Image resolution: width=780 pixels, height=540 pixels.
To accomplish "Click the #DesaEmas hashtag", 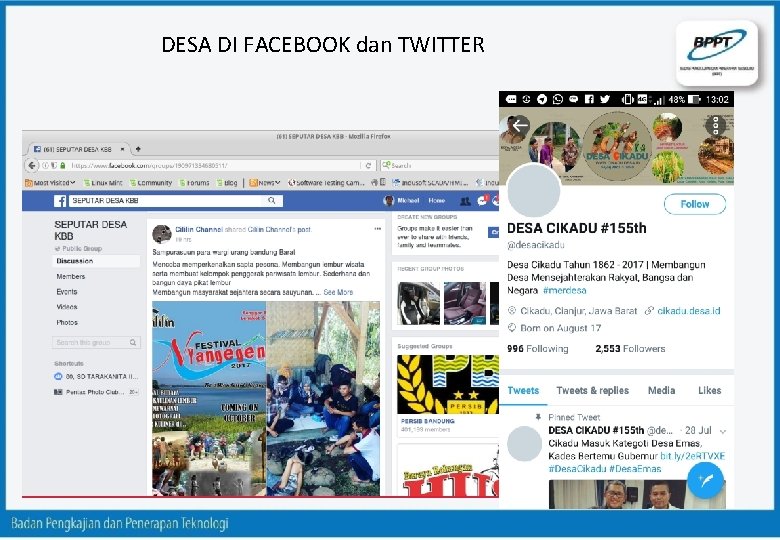I will [x=635, y=469].
